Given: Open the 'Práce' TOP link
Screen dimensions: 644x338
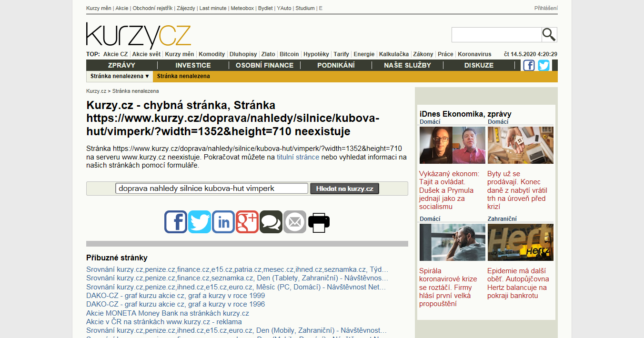Looking at the screenshot, I should click(x=445, y=54).
